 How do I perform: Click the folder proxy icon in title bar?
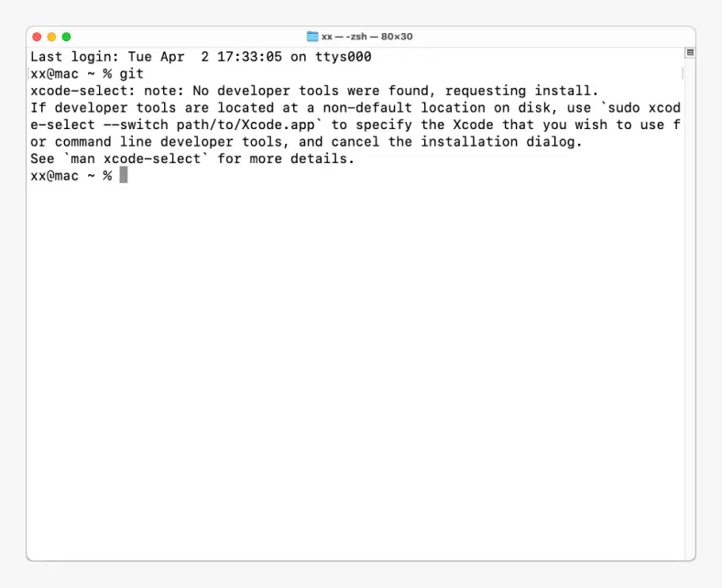(312, 37)
